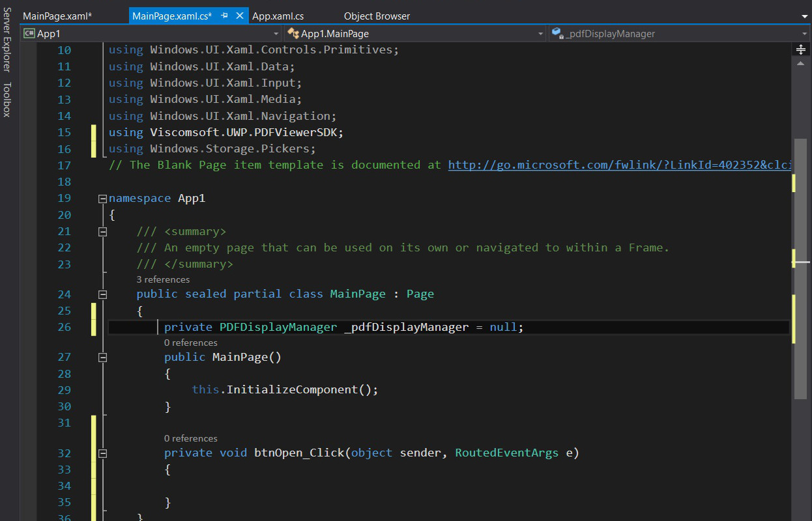
Task: Open the App1 project dropdown
Action: [276, 33]
